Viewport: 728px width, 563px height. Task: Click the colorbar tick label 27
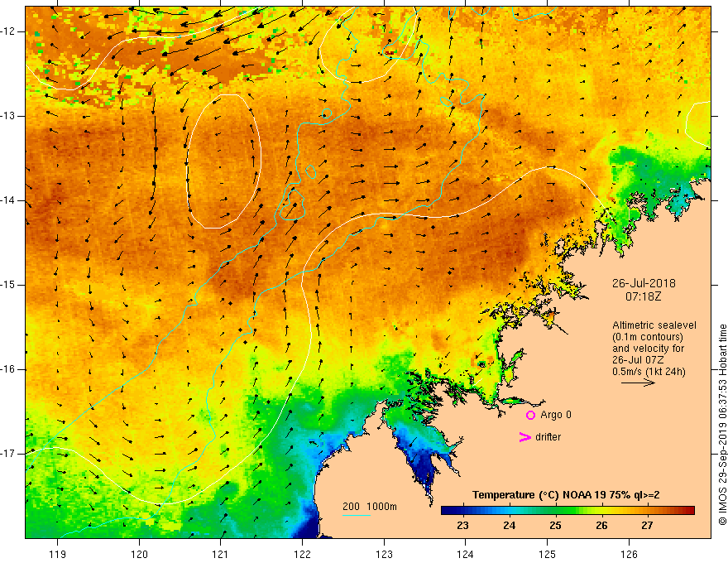647,526
